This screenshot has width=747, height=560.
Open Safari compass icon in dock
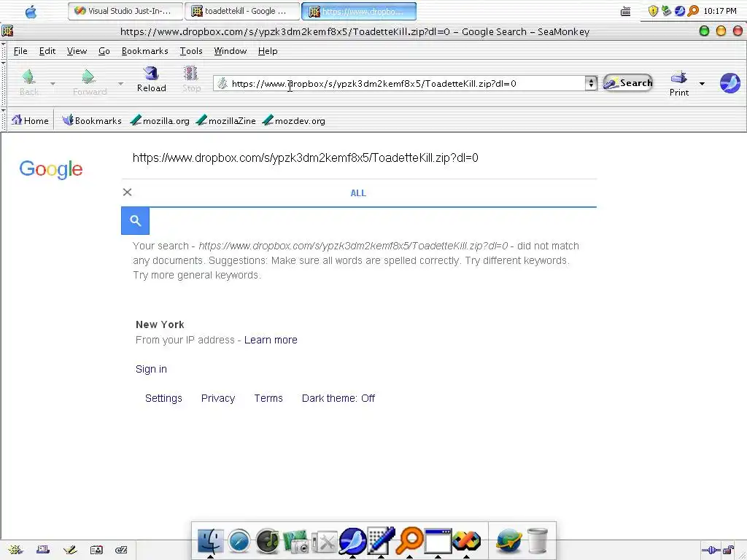click(239, 542)
